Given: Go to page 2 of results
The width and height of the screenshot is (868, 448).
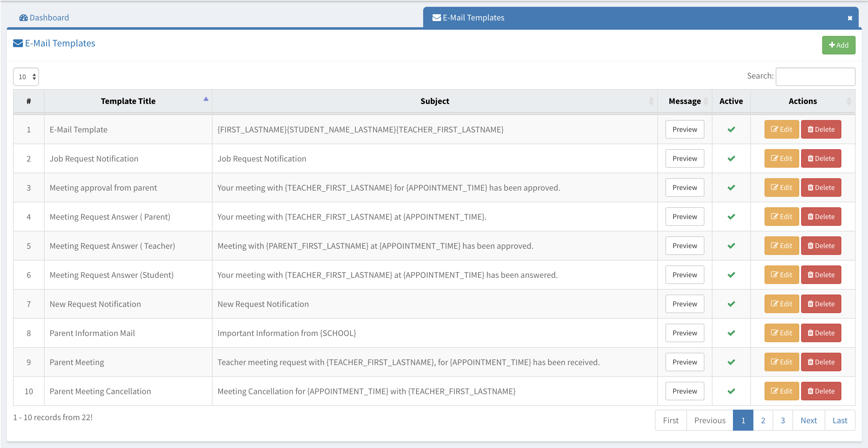Looking at the screenshot, I should [x=763, y=420].
